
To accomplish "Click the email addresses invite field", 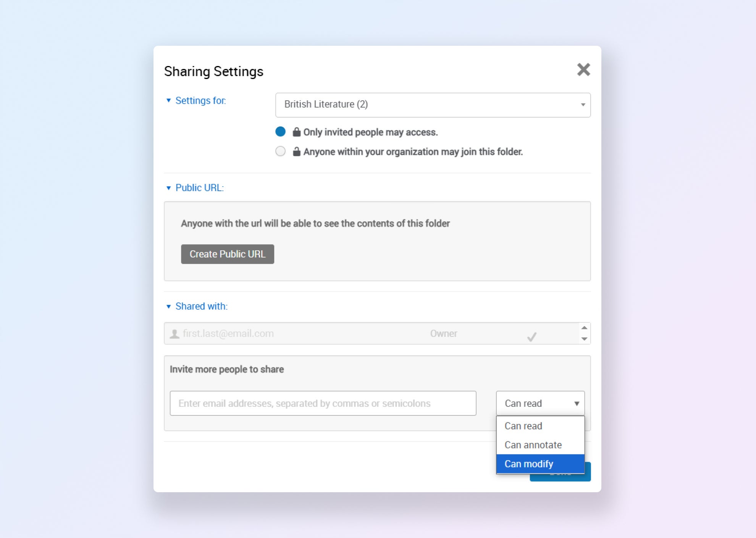I will (323, 403).
